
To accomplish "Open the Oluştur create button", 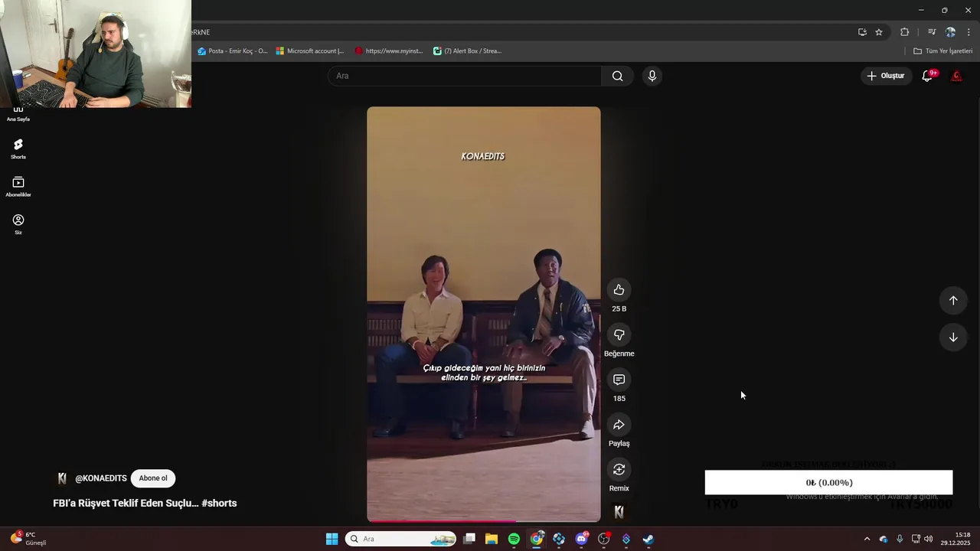I will [886, 76].
